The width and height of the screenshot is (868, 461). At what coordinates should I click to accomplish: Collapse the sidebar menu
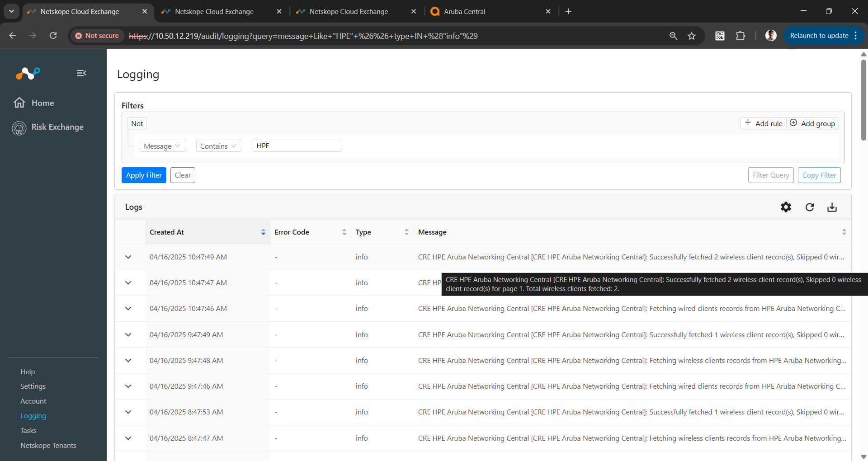tap(81, 73)
